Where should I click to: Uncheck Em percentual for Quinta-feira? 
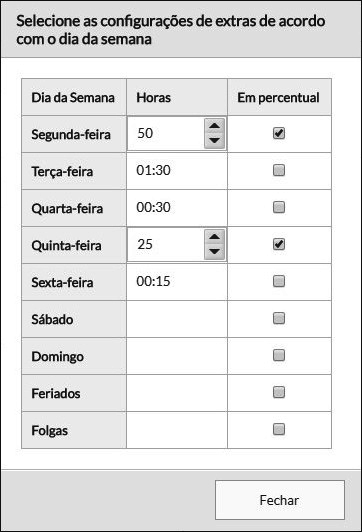click(x=279, y=244)
